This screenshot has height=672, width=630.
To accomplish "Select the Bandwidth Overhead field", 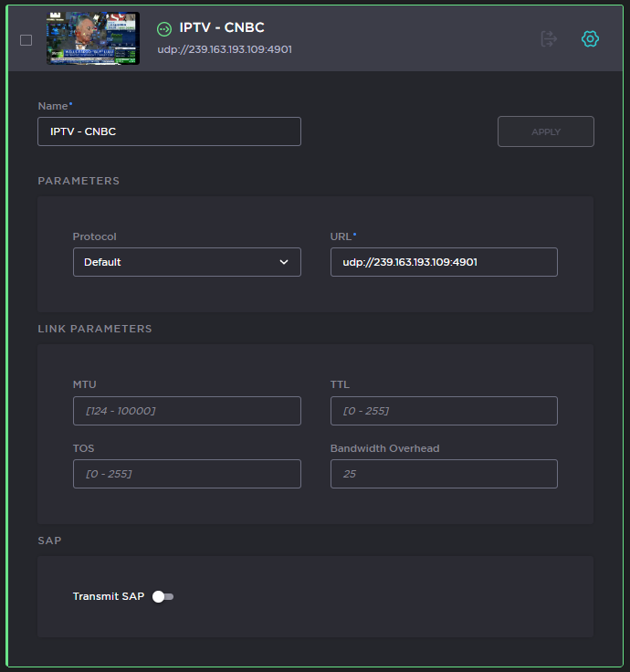I will click(x=443, y=474).
